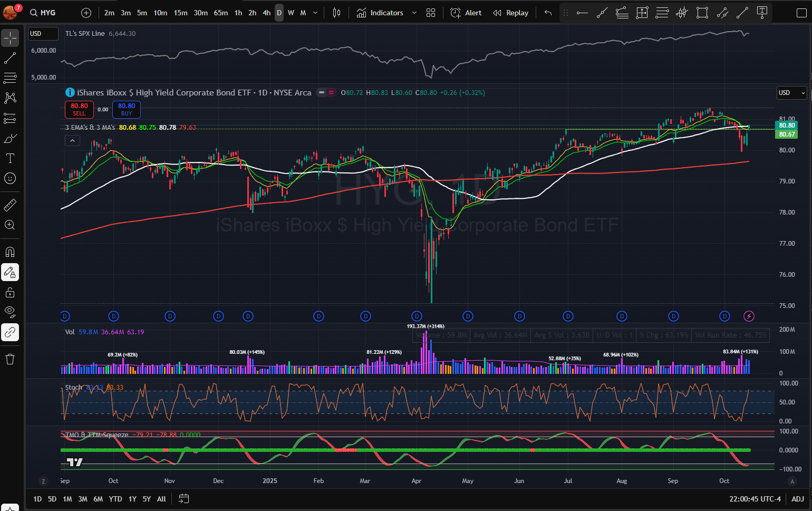Select the All date range
Screen dimensions: 812x511
point(161,499)
